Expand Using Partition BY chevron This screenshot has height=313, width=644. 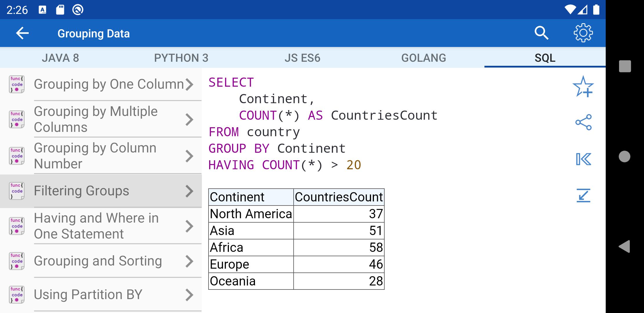189,295
